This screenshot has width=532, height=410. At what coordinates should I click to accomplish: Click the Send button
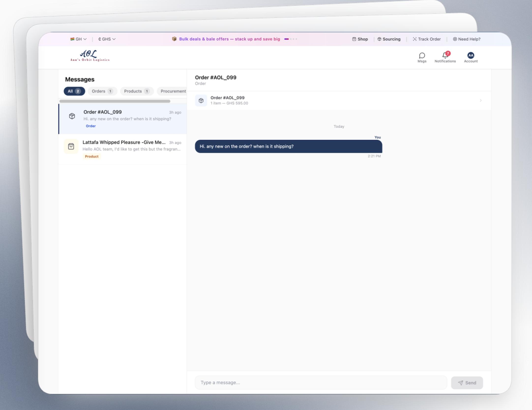[467, 383]
